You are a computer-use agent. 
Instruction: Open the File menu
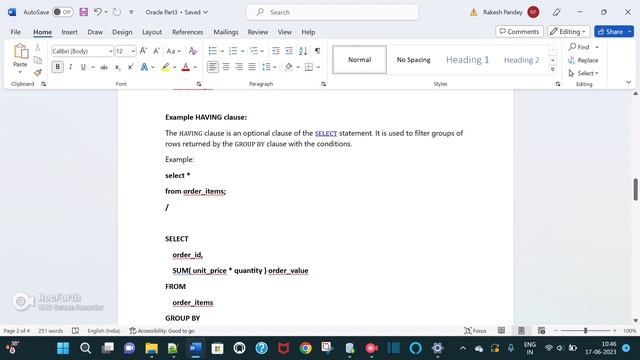tap(16, 32)
